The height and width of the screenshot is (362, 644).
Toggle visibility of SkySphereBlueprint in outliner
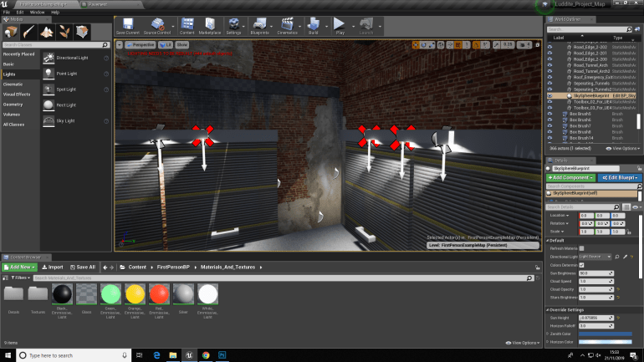549,95
